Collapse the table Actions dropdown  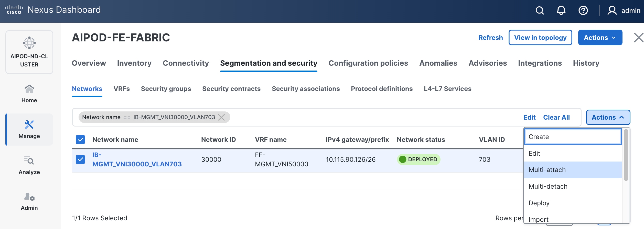[x=608, y=117]
